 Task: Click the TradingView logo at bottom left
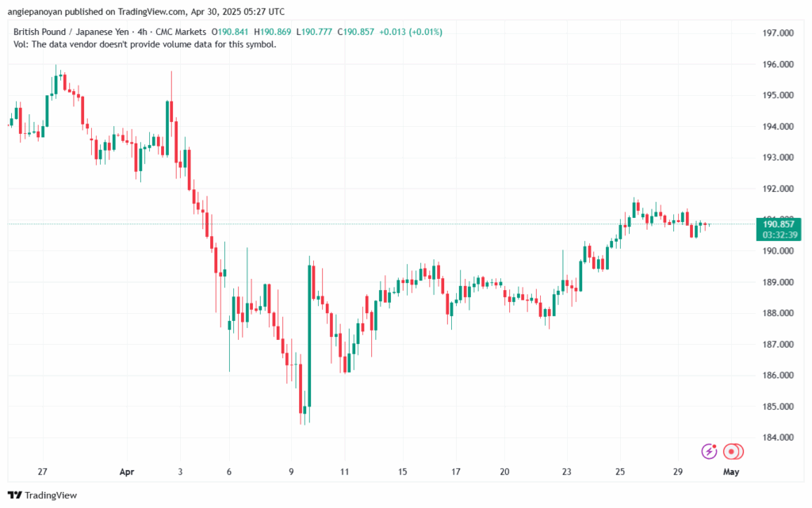(x=43, y=495)
